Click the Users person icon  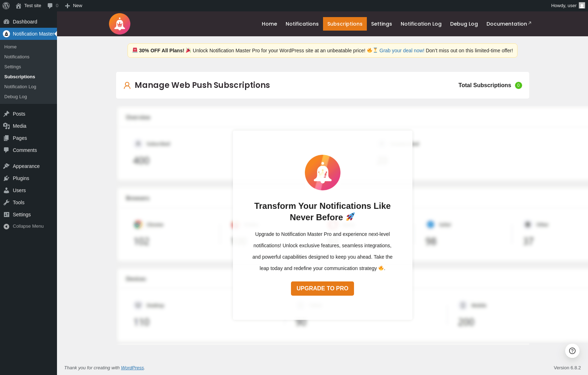point(6,190)
